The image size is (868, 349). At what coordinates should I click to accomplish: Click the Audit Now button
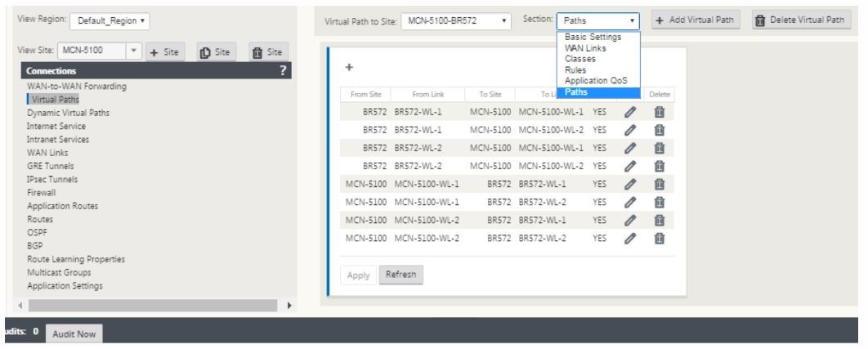click(x=74, y=334)
